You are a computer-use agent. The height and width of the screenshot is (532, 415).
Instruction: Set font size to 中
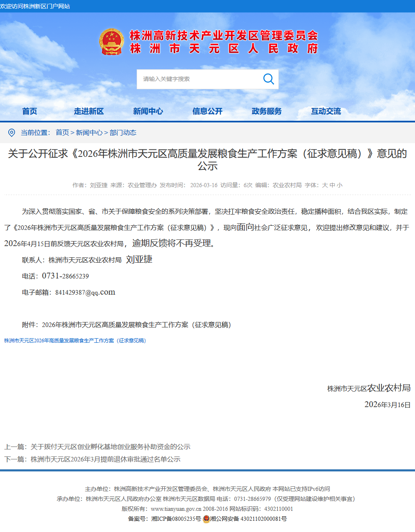332,185
